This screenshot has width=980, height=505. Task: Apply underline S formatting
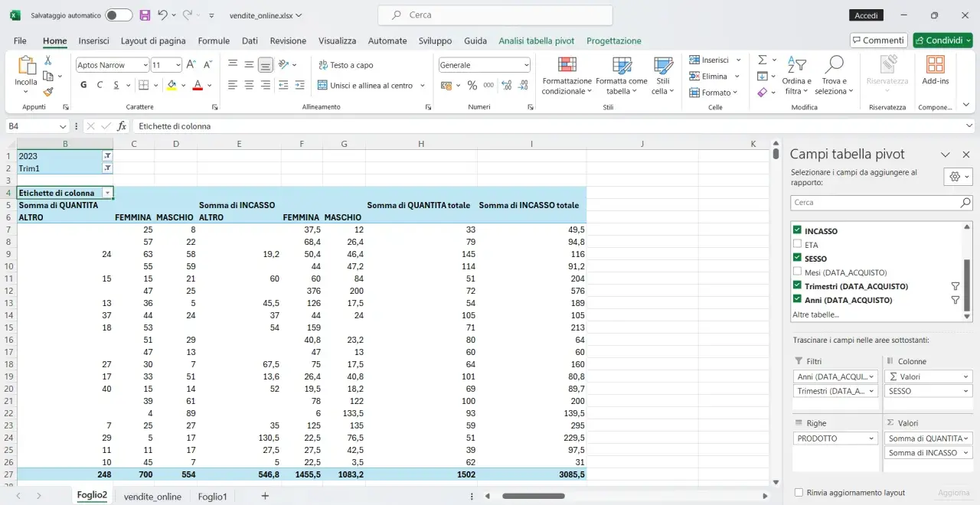[116, 85]
